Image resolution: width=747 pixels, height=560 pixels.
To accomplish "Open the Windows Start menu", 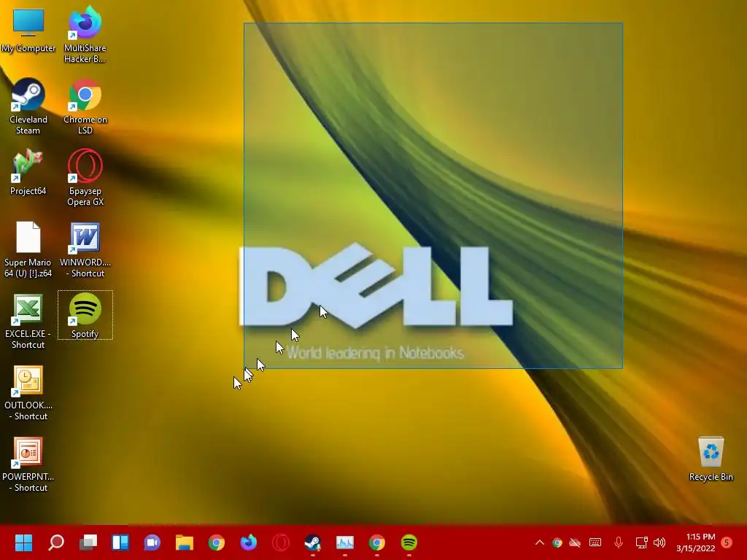I will tap(23, 542).
